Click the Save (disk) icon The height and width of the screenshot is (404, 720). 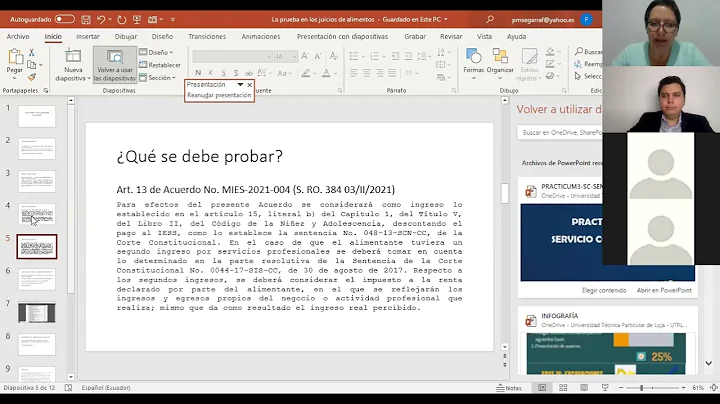86,20
